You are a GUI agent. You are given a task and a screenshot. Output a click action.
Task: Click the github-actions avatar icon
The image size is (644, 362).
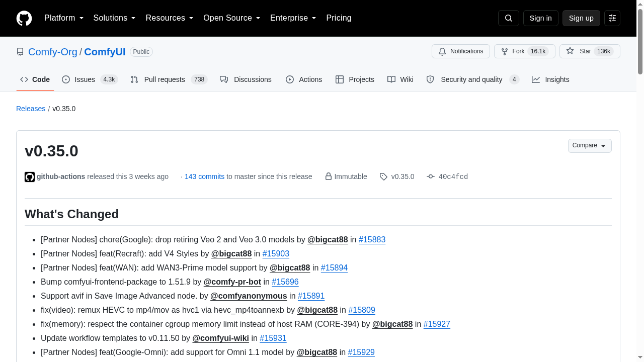[30, 177]
